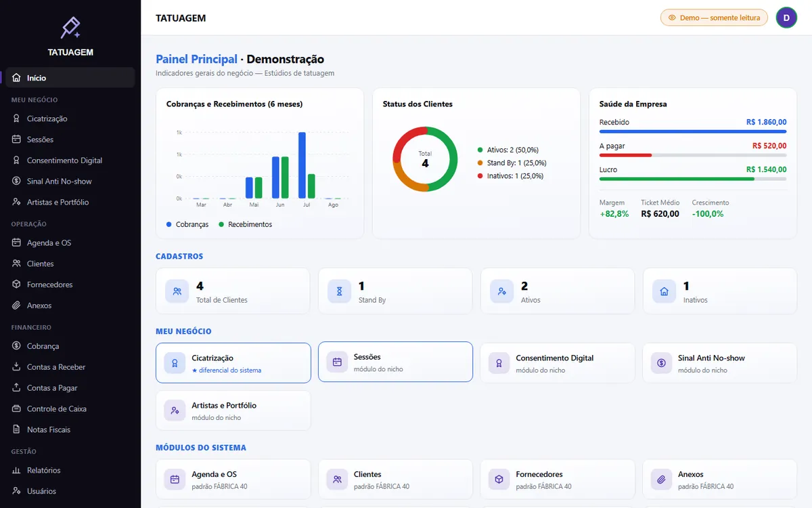Click the Fornecedores box icon in sidebar
This screenshot has height=508, width=812.
click(x=16, y=284)
